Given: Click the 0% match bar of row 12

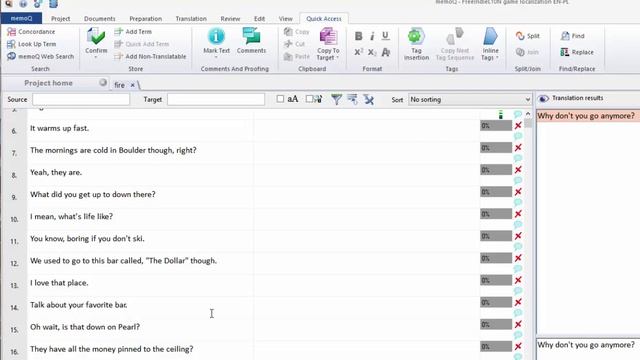Looking at the screenshot, I should [496, 258].
